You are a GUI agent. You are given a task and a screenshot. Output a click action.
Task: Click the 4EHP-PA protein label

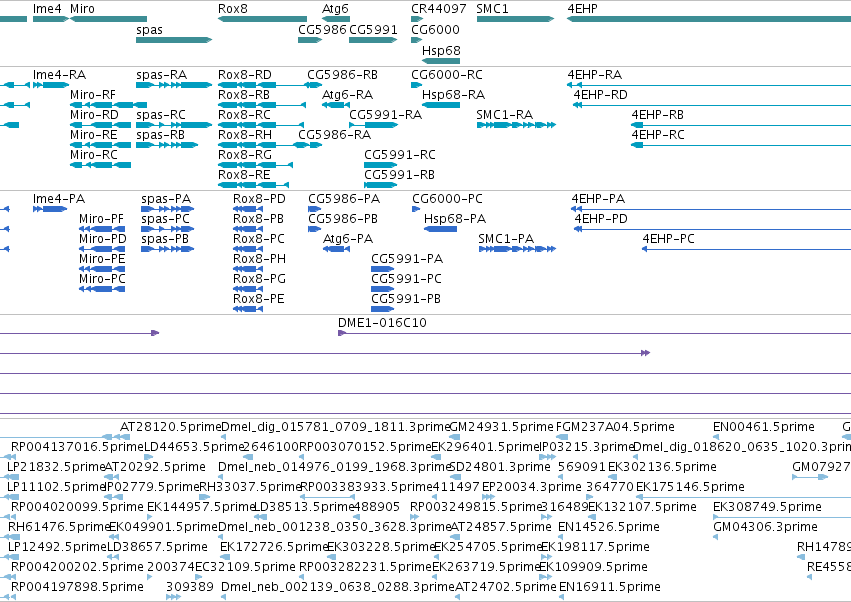(598, 199)
